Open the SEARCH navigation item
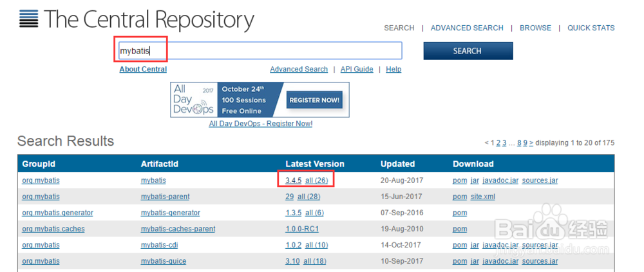This screenshot has height=272, width=644. tap(399, 28)
